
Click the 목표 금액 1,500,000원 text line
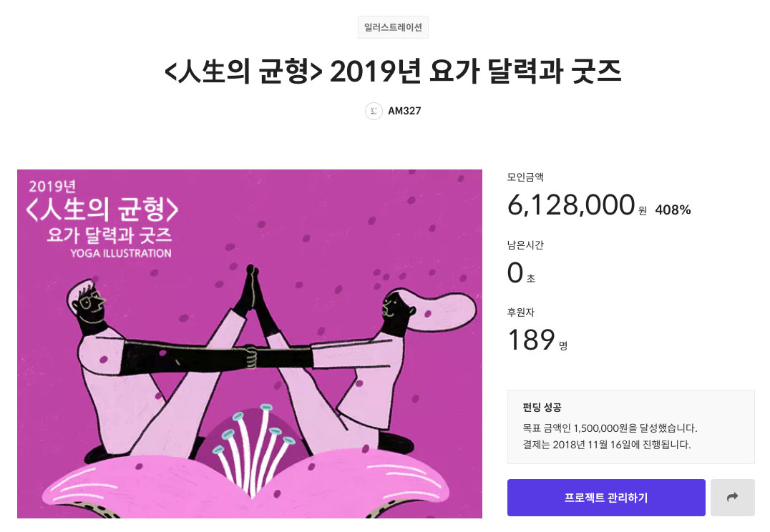[610, 428]
